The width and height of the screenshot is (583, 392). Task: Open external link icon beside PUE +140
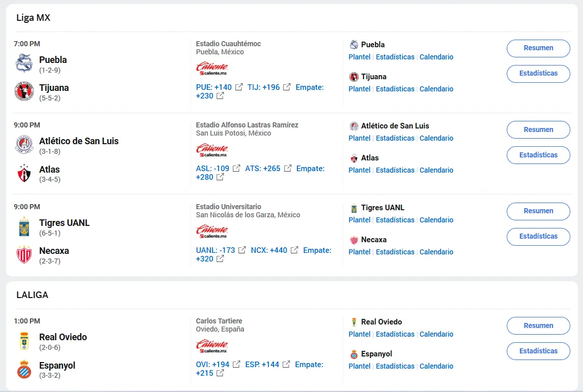click(x=239, y=87)
